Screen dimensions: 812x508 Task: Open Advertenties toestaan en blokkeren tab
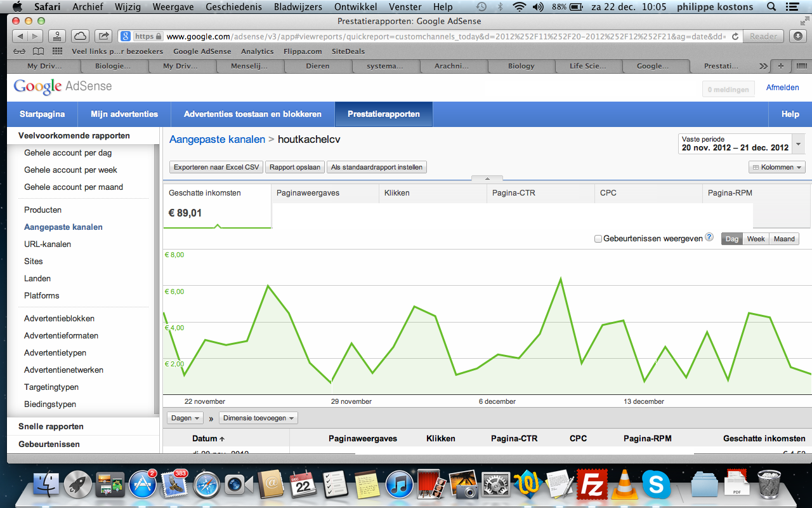pyautogui.click(x=252, y=114)
